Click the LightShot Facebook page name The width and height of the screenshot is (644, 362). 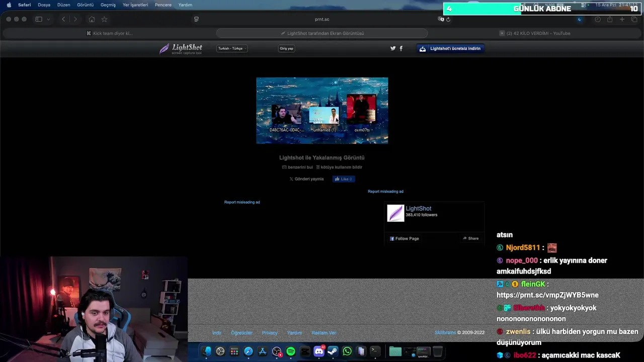[x=419, y=208]
